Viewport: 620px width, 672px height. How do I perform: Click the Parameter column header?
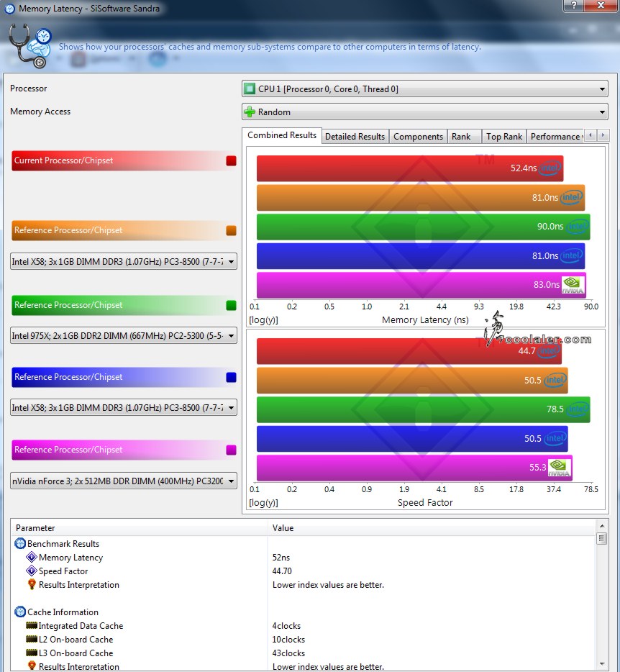pyautogui.click(x=140, y=528)
